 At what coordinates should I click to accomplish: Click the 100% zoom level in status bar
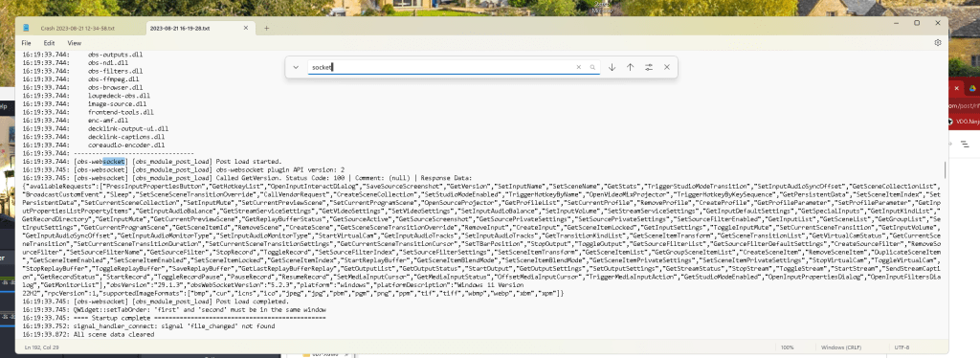787,347
